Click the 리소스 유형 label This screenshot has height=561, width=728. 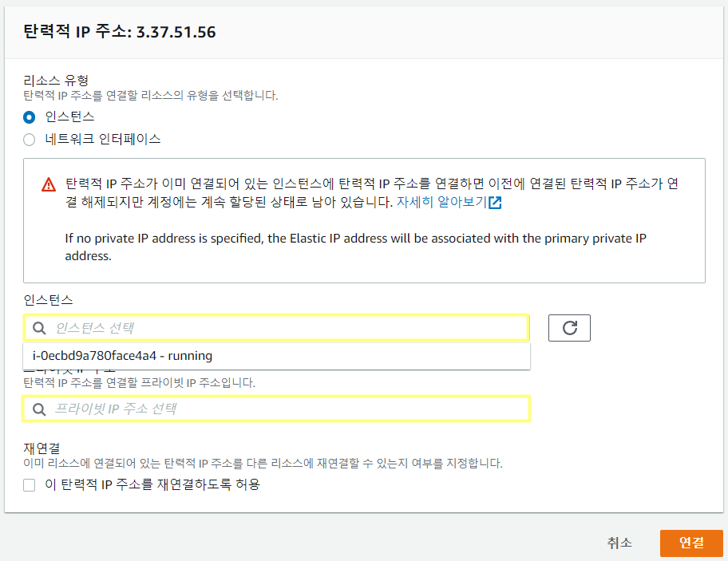pyautogui.click(x=56, y=81)
